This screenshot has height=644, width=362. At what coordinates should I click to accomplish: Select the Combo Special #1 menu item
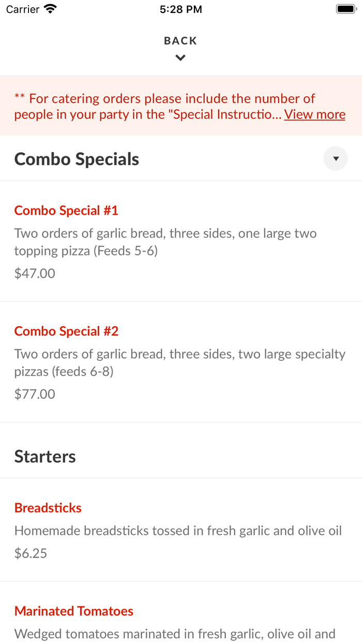66,210
